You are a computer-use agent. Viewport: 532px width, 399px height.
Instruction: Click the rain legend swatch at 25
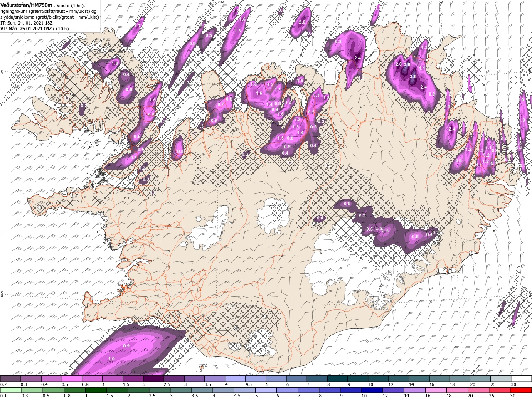point(500,390)
